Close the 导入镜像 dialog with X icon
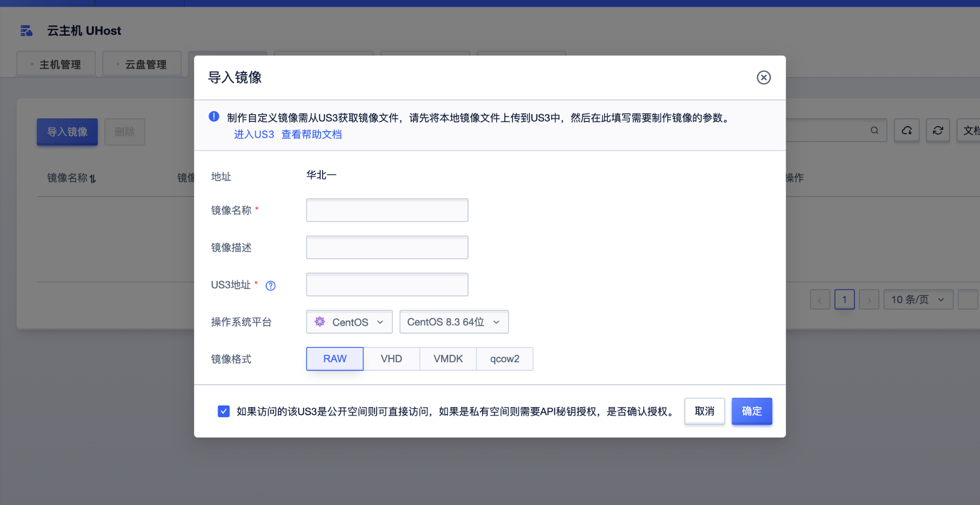 tap(764, 78)
